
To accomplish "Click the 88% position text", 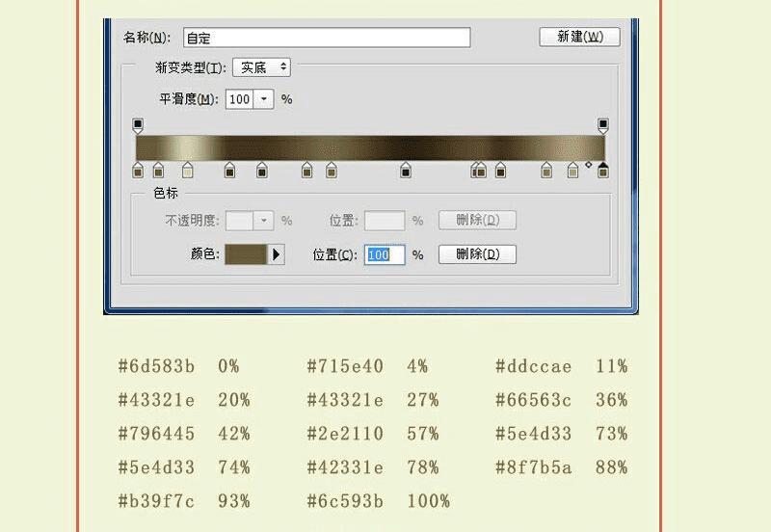I will (x=612, y=467).
